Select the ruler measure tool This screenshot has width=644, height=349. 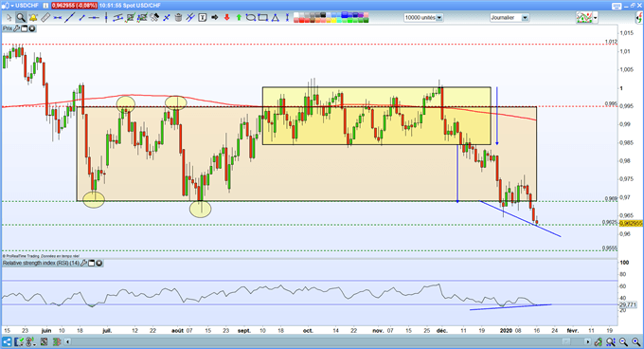[45, 18]
